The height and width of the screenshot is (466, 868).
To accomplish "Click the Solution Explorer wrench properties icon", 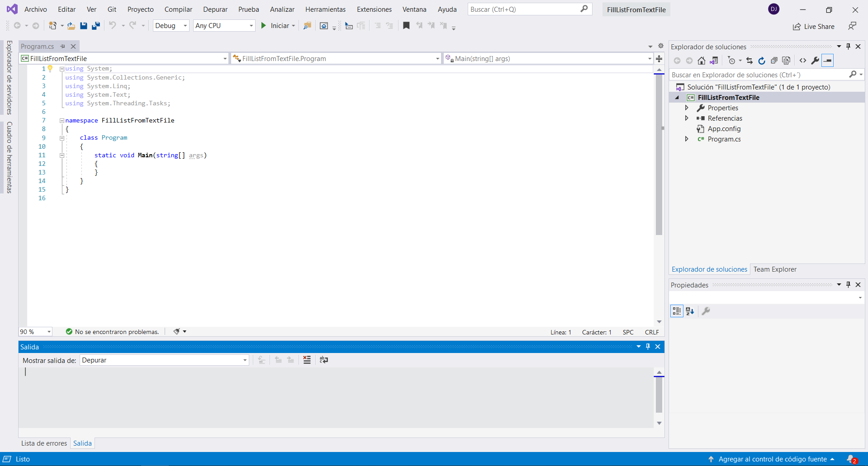I will [815, 61].
